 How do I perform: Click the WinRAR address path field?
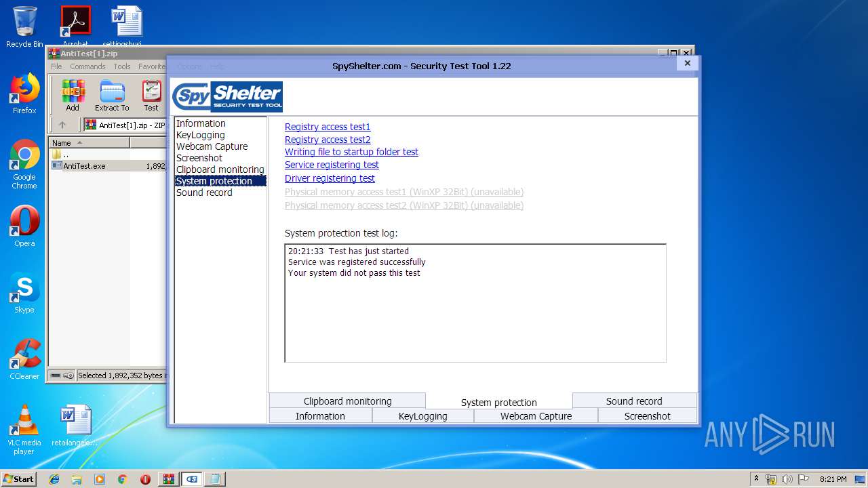125,125
